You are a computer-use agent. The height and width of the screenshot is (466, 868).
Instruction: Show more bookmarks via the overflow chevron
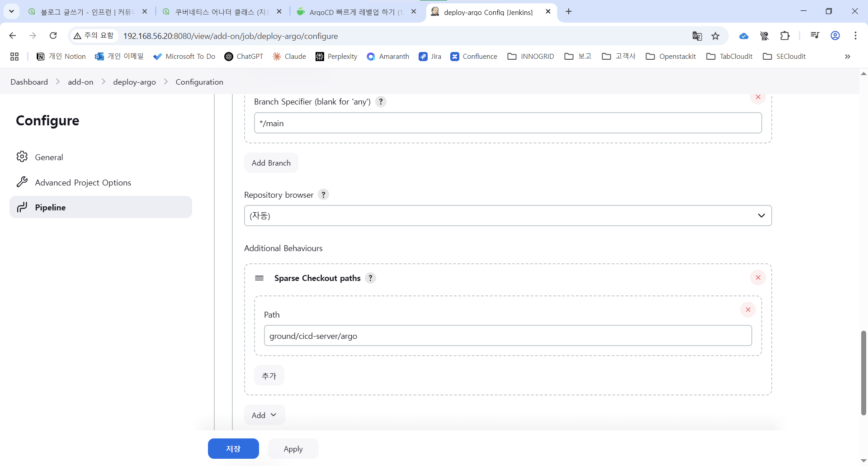click(848, 57)
